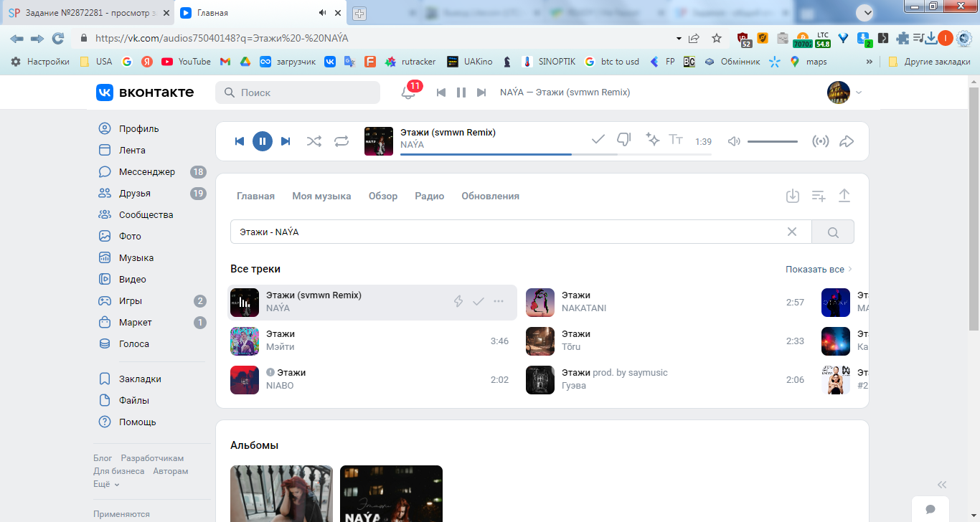Image resolution: width=980 pixels, height=522 pixels.
Task: Switch to the Главная music tab
Action: (256, 196)
